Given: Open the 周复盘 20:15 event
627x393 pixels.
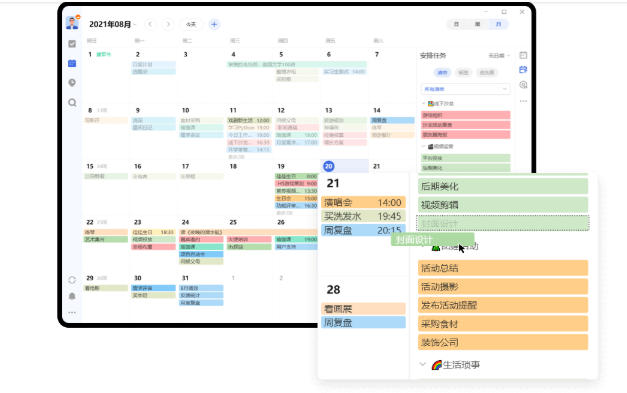Looking at the screenshot, I should coord(363,230).
